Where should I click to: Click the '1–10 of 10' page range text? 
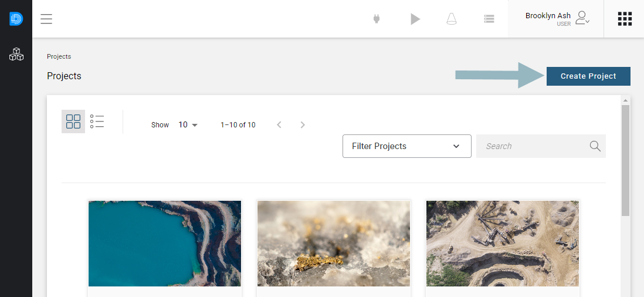click(x=238, y=125)
